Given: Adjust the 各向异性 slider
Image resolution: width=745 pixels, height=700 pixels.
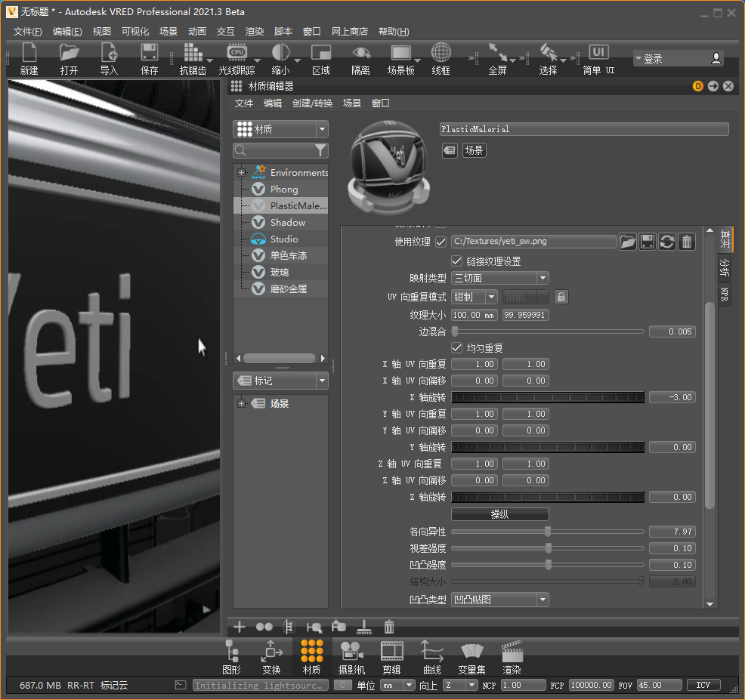Looking at the screenshot, I should click(x=547, y=532).
